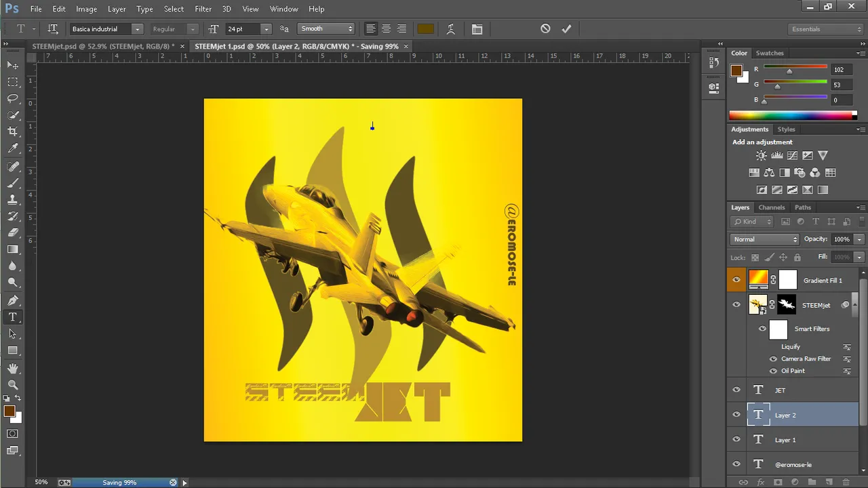The image size is (868, 488).
Task: Select the Move tool
Action: 13,65
